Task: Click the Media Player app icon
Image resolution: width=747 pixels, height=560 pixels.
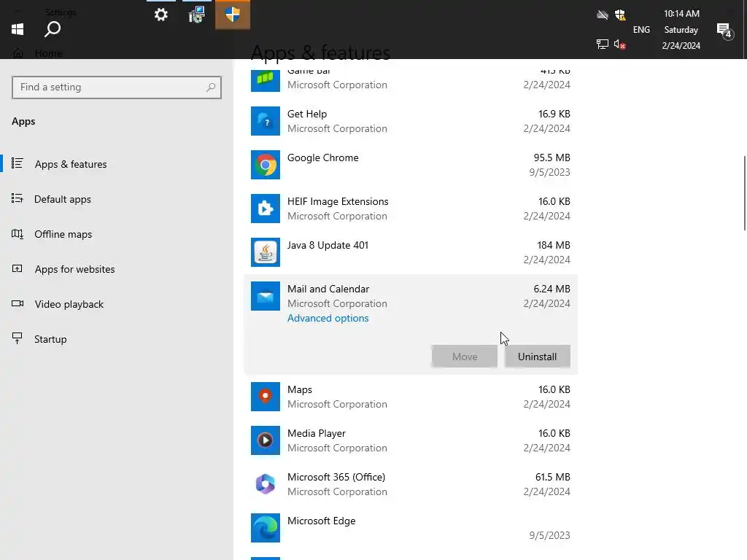Action: coord(266,440)
